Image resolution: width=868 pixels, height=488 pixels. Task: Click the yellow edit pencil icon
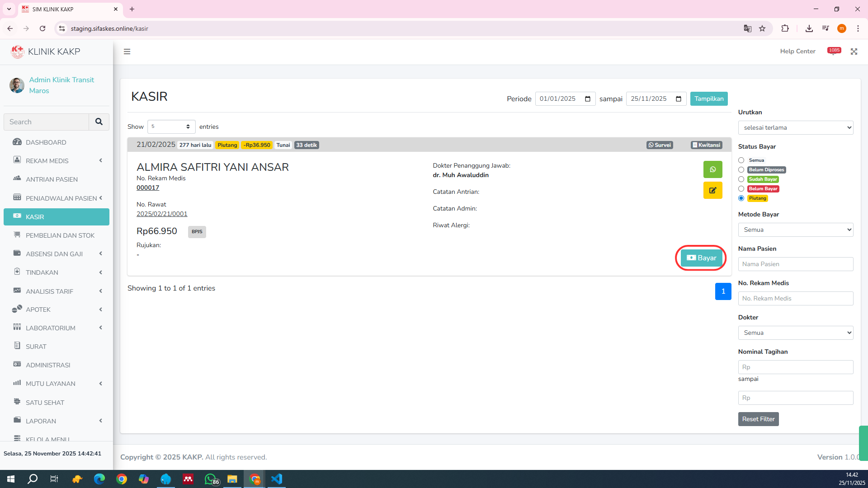pyautogui.click(x=712, y=190)
